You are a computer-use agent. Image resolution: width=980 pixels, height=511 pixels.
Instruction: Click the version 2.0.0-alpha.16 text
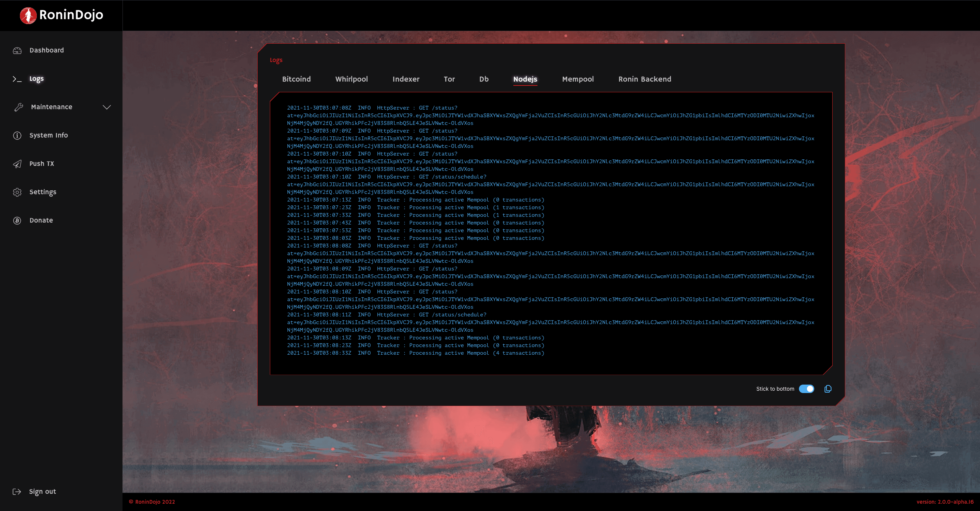(945, 502)
